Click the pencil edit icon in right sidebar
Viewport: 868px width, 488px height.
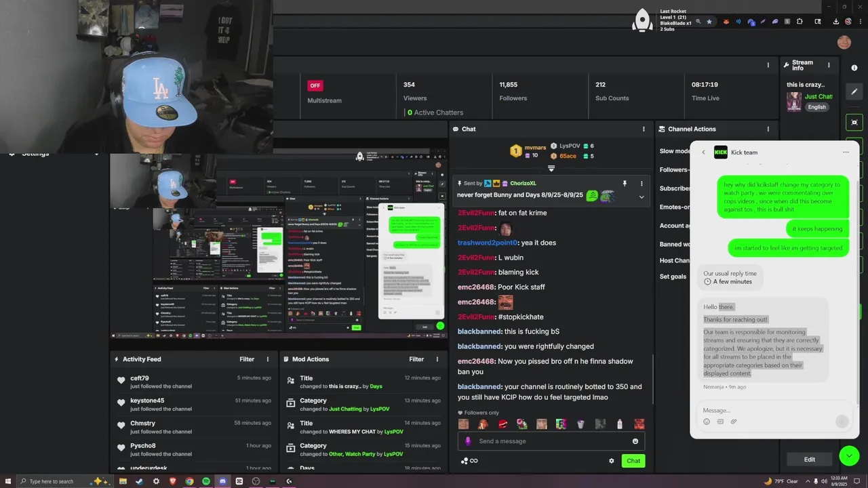pos(854,92)
